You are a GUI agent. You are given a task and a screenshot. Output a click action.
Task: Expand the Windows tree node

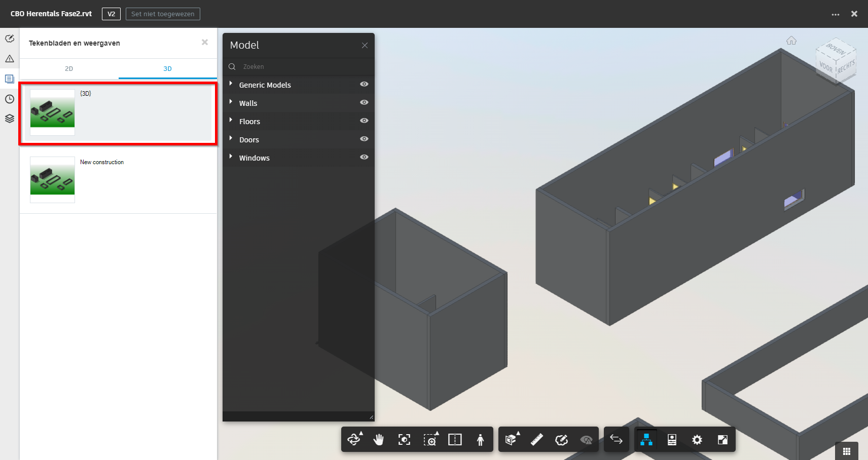[231, 157]
